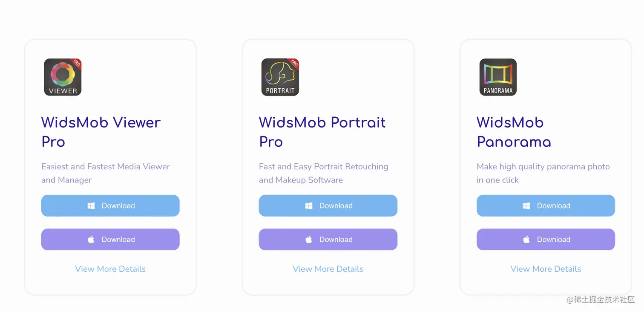Open View More Details for Panorama
The image size is (644, 313).
pos(546,269)
